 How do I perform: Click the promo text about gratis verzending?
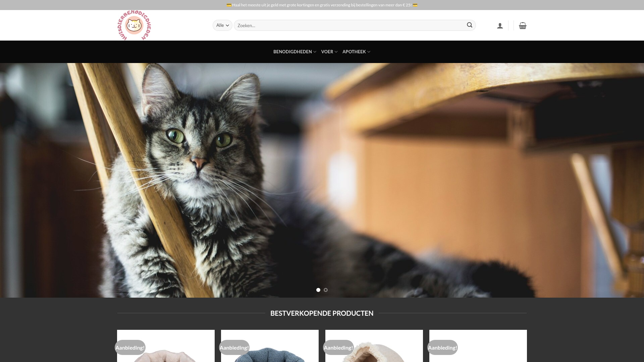pyautogui.click(x=322, y=5)
